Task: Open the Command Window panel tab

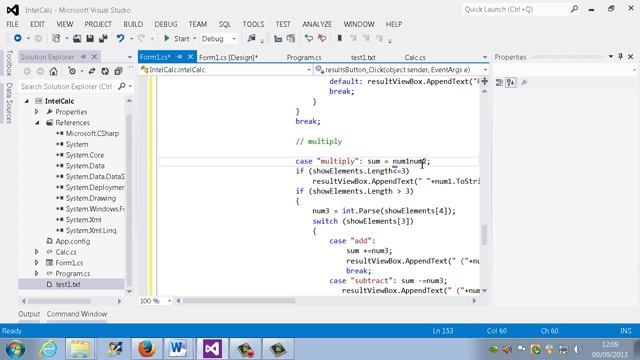Action: pos(77,314)
